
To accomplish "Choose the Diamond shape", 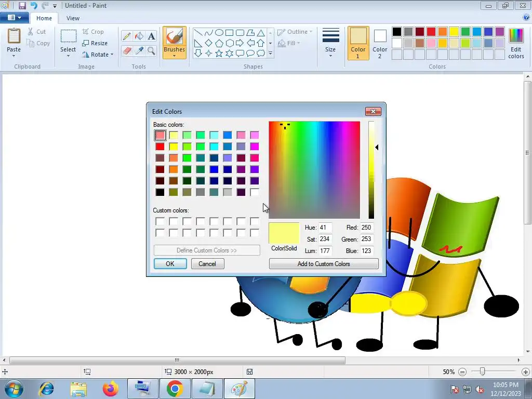I will click(209, 43).
